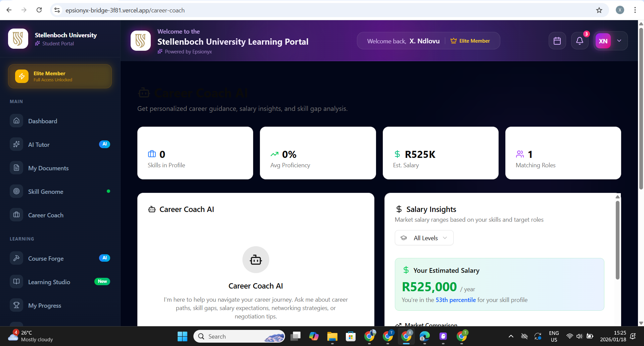The image size is (644, 346).
Task: Open the Chrome three-dot menu
Action: [635, 10]
